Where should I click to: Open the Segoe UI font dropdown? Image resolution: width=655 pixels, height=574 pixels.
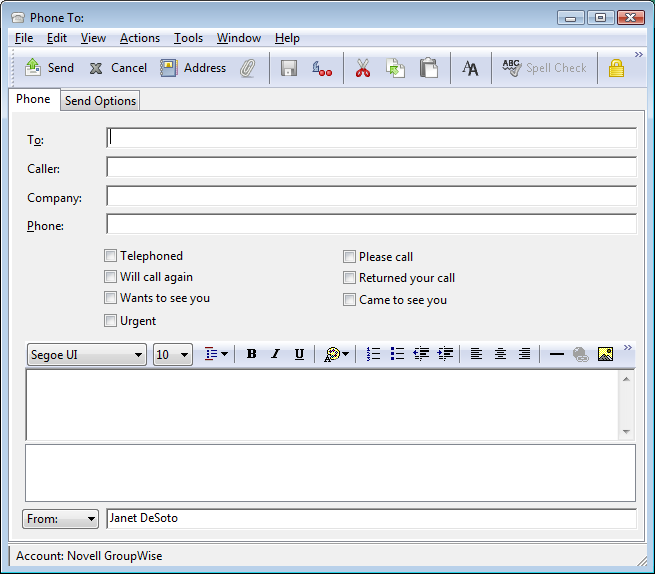tap(87, 355)
